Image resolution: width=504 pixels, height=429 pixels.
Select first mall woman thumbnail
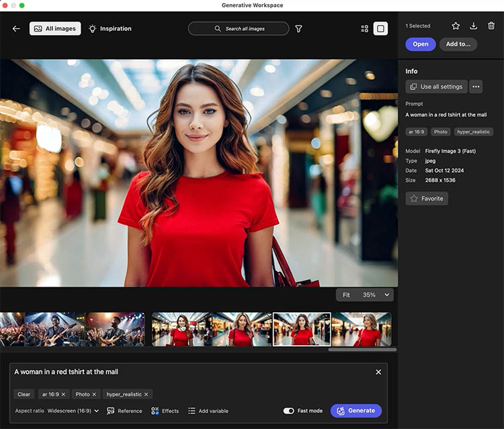(181, 330)
